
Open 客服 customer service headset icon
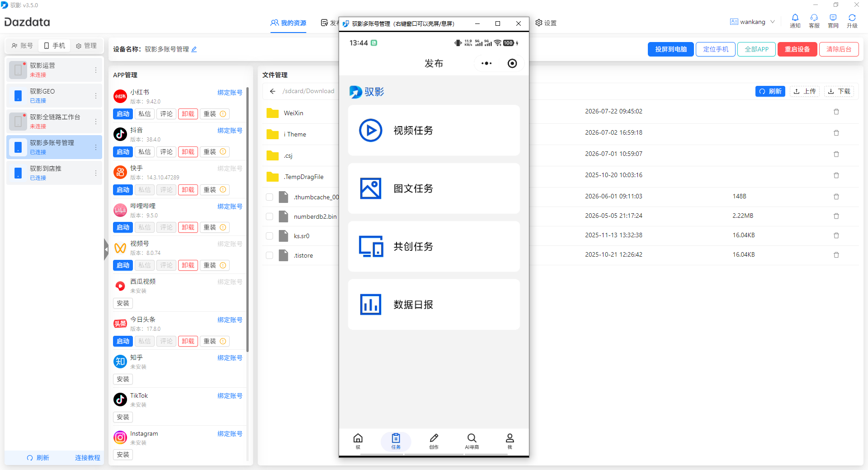pyautogui.click(x=814, y=21)
